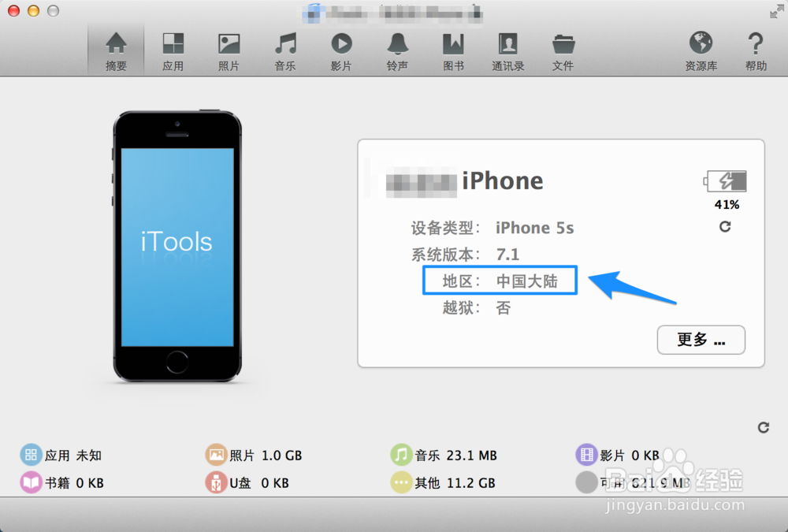The height and width of the screenshot is (532, 788).
Task: Go to the 音乐 music tab
Action: [x=285, y=50]
